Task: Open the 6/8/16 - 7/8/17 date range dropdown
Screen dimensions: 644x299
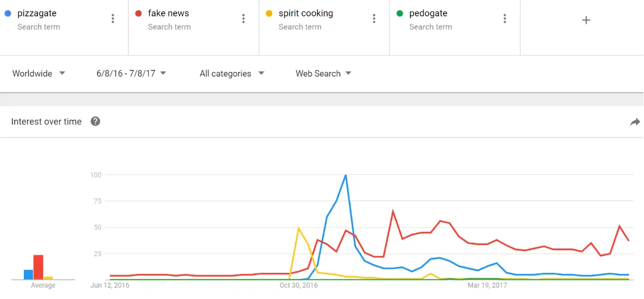Action: coord(131,74)
